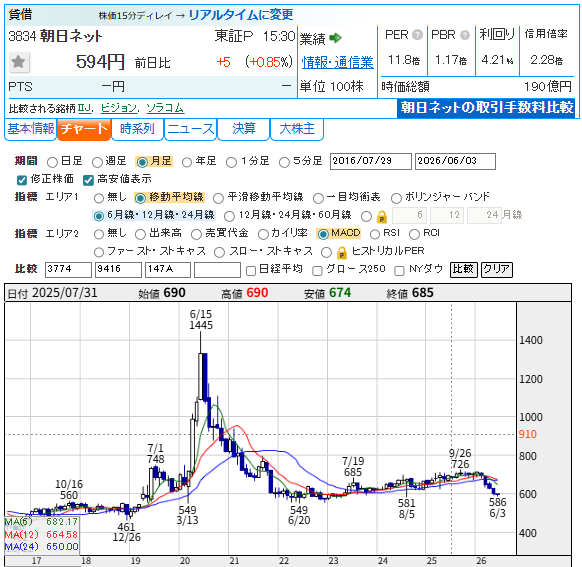Select the 出来高 indicator
This screenshot has height=567, width=582.
click(x=140, y=234)
